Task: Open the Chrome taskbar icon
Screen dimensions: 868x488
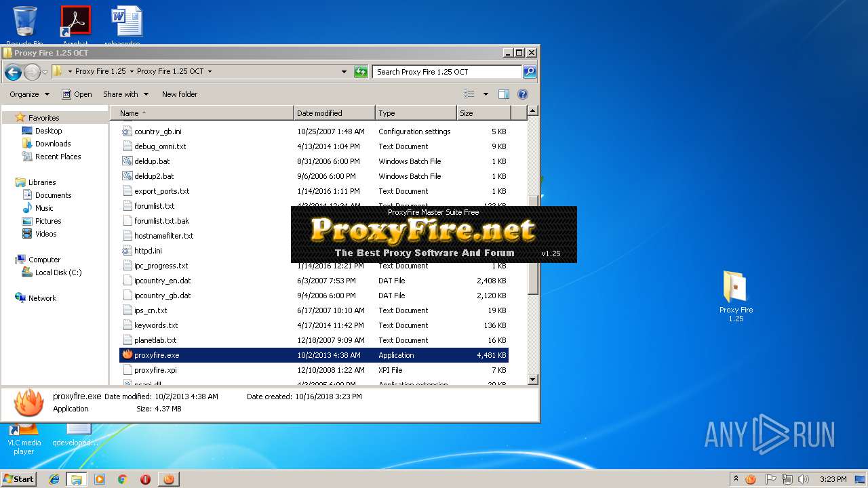Action: click(x=122, y=479)
